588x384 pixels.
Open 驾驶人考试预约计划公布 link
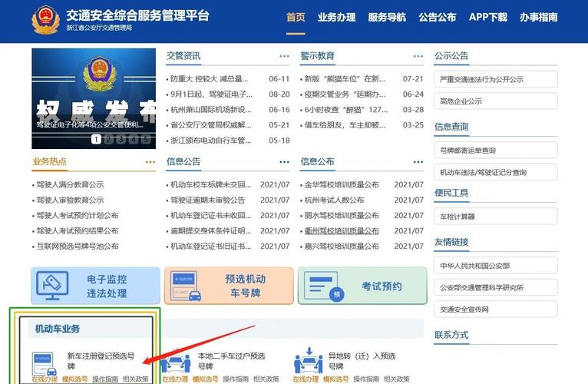78,216
